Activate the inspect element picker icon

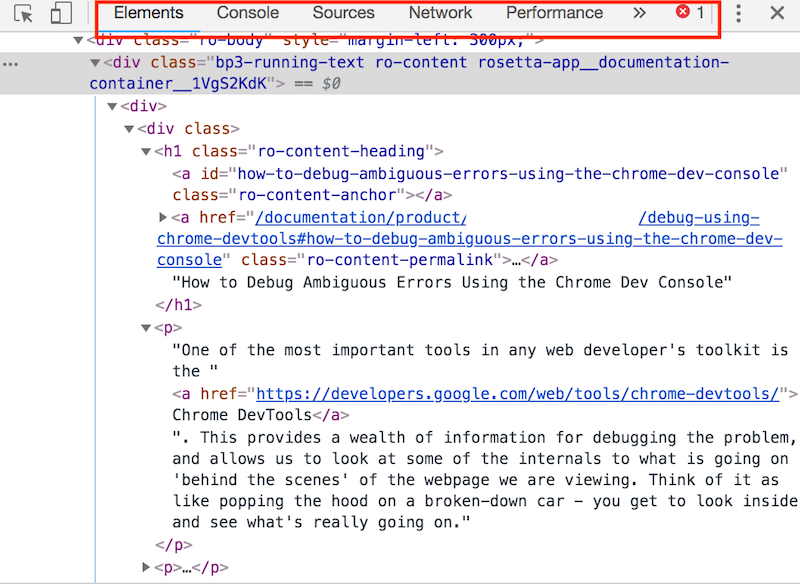point(23,13)
